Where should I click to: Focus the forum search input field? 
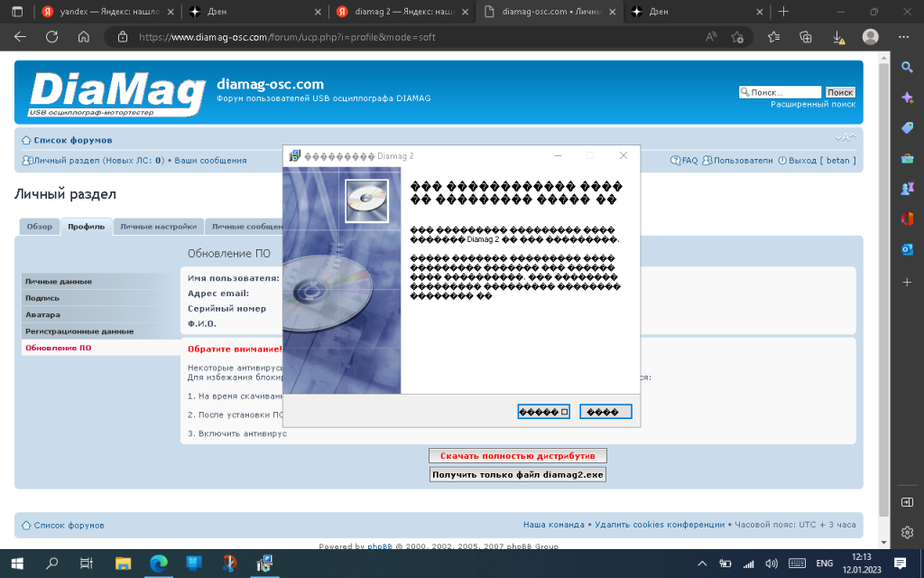(x=780, y=92)
